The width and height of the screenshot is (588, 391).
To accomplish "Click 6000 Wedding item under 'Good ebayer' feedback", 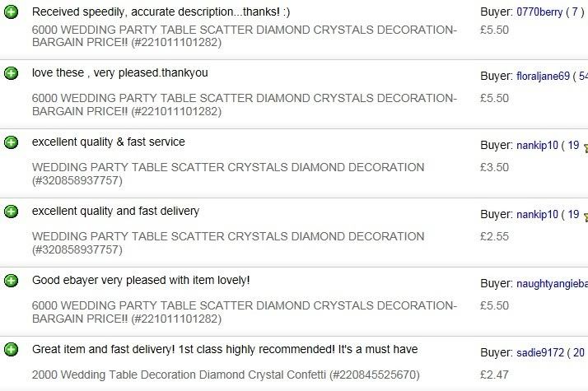I will (x=244, y=312).
